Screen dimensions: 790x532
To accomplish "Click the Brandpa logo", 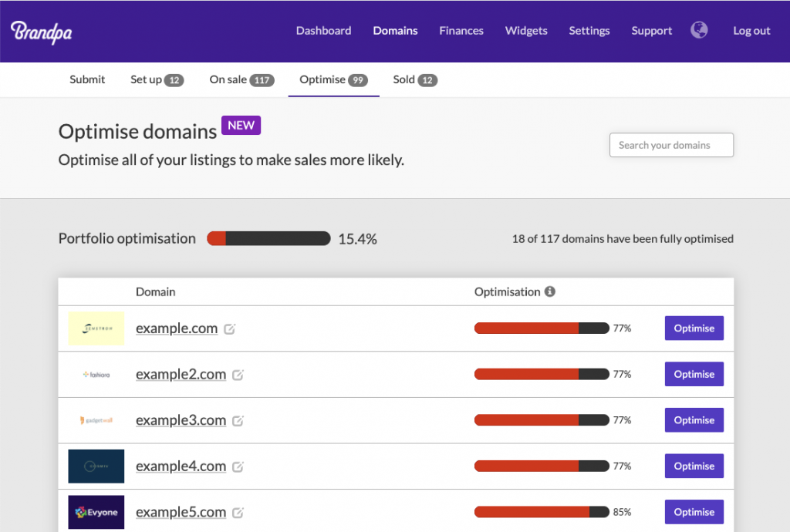I will 42,32.
